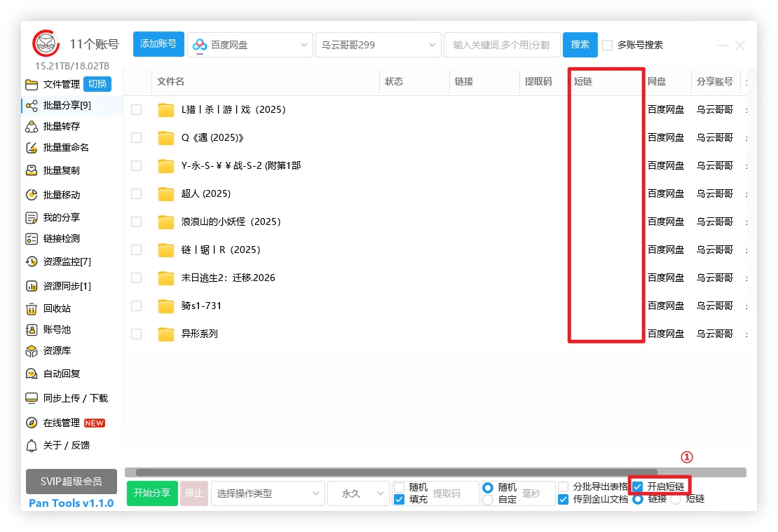The image size is (778, 532).
Task: Click the 关于 / 反馈 bell icon
Action: (32, 446)
